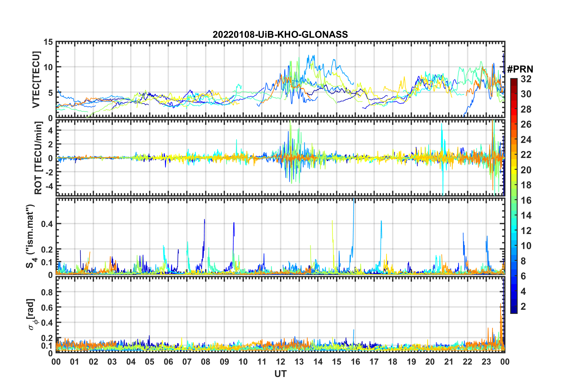Select the sigma-phi axis tick label 0.6

tap(47, 307)
